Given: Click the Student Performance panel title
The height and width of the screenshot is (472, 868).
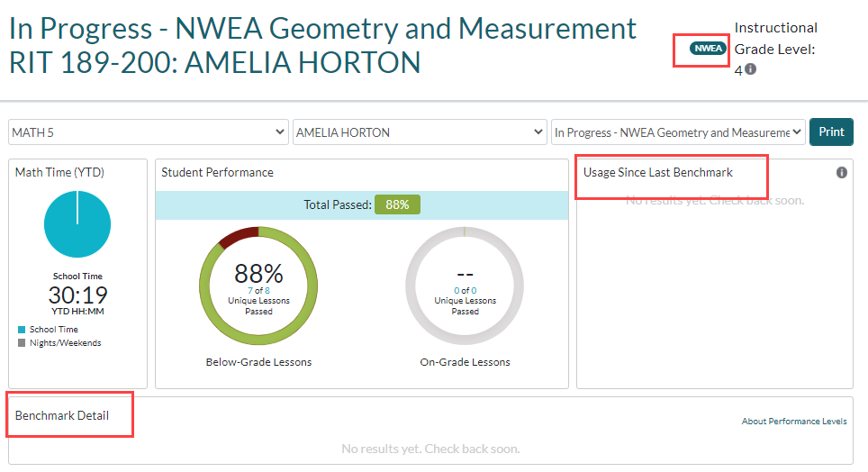Looking at the screenshot, I should click(217, 172).
